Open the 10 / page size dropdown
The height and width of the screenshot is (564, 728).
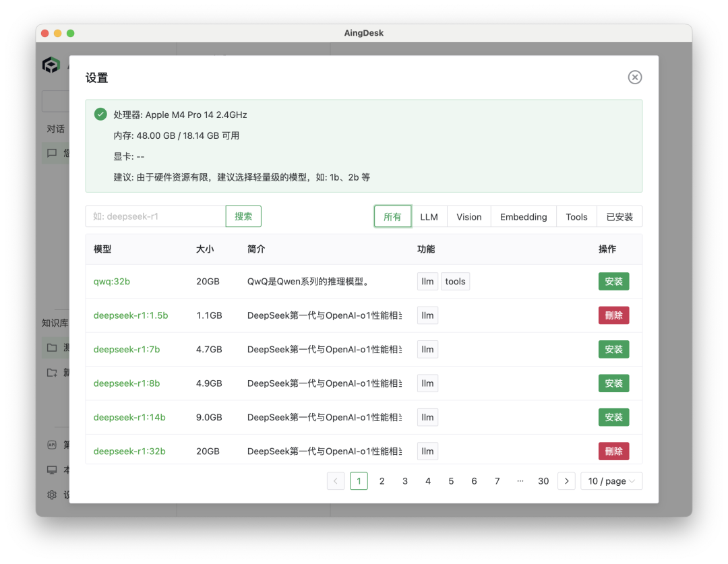pos(611,481)
